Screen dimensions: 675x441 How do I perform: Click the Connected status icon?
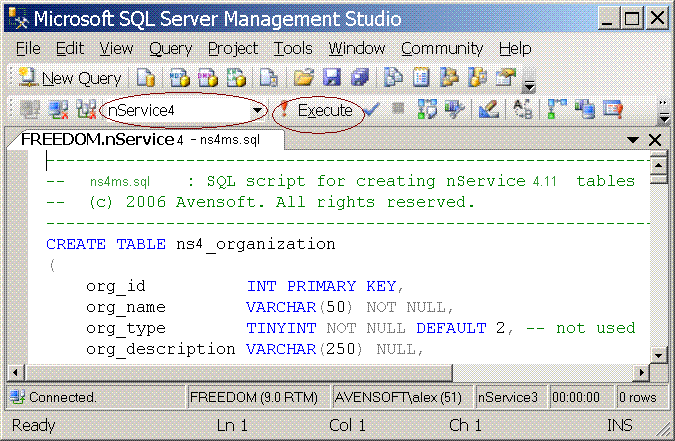[17, 397]
